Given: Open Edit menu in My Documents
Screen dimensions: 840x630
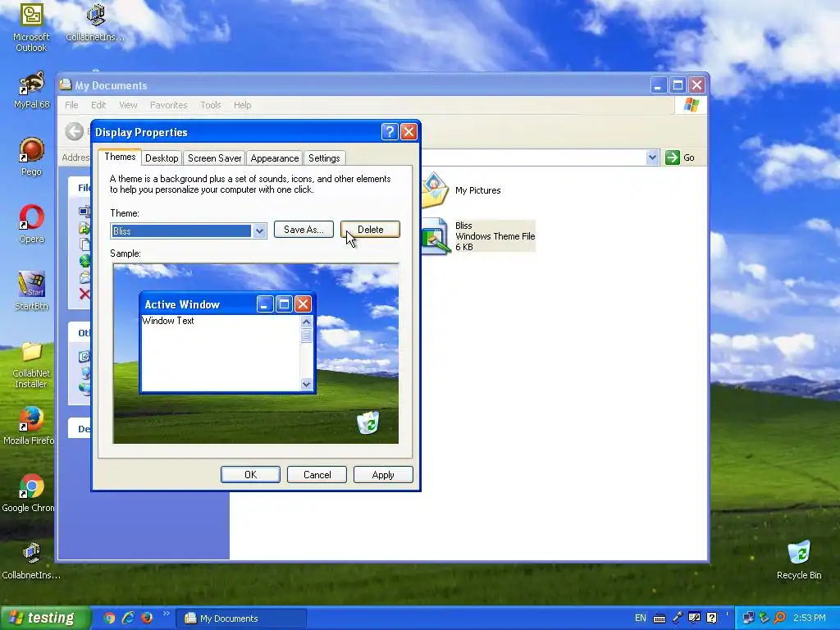Looking at the screenshot, I should click(x=98, y=105).
